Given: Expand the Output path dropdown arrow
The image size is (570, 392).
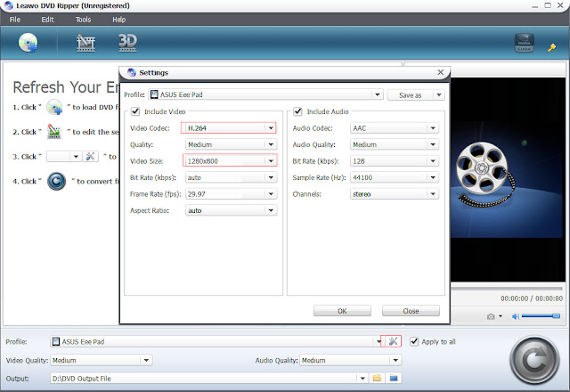Looking at the screenshot, I should point(362,378).
